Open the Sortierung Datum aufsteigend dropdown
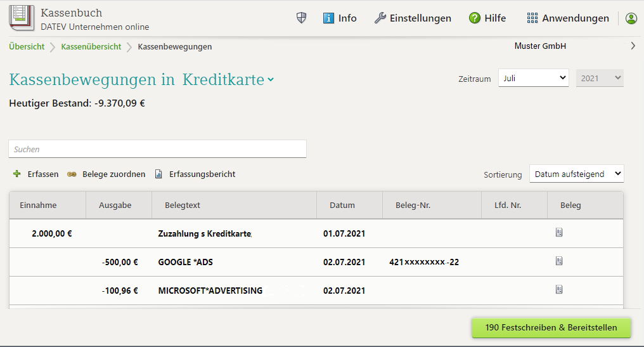Viewport: 644px width, 347px height. (x=576, y=174)
